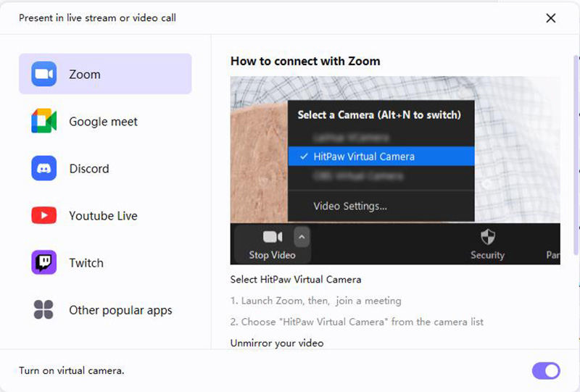Click the 'Unmirror your video' text
580x392 pixels.
pyautogui.click(x=277, y=343)
